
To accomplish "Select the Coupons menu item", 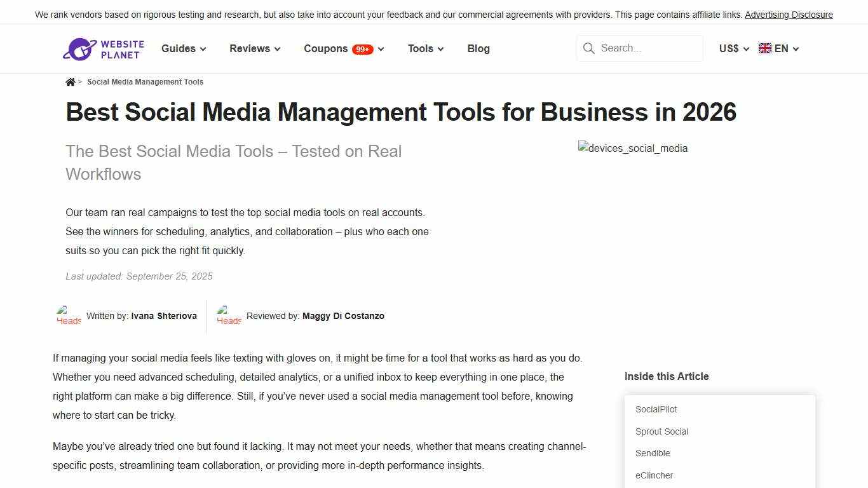I will coord(325,48).
